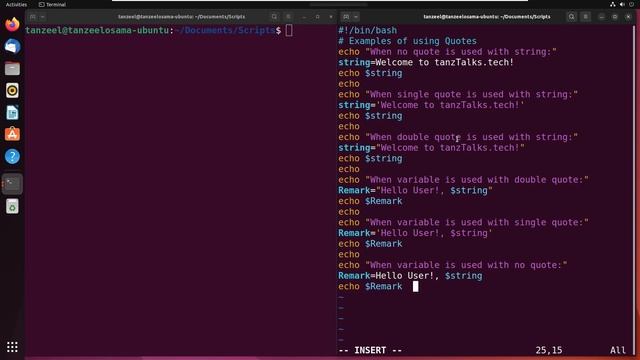Click the double-quoted string="Welcome to tanzTalks.tech!" line
640x360 pixels.
pyautogui.click(x=431, y=148)
